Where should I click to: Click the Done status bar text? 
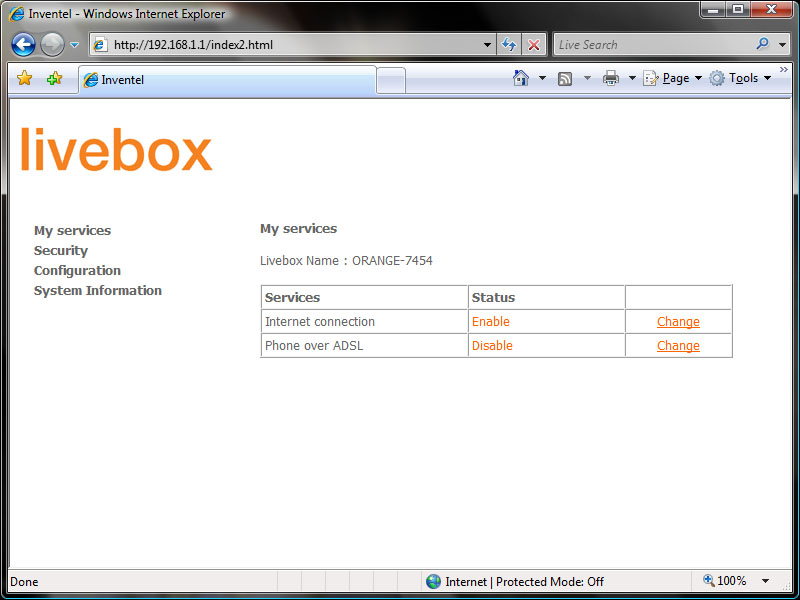coord(24,582)
